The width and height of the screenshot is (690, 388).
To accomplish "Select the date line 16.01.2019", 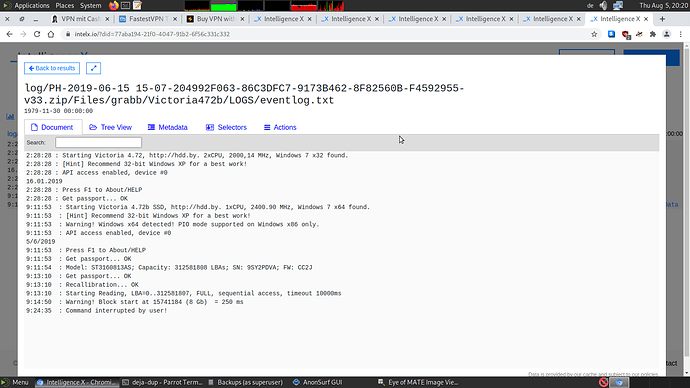I will pos(44,181).
